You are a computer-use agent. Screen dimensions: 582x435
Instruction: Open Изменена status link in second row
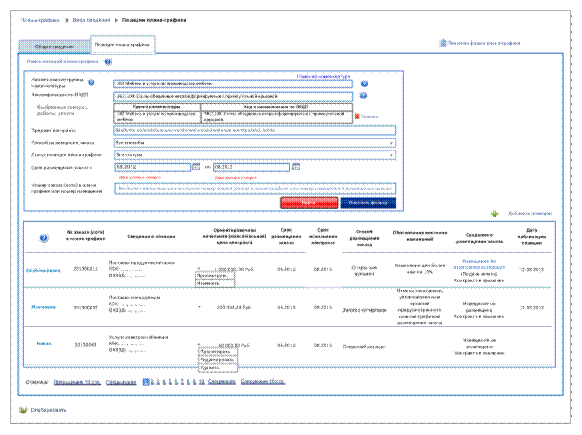[x=44, y=307]
